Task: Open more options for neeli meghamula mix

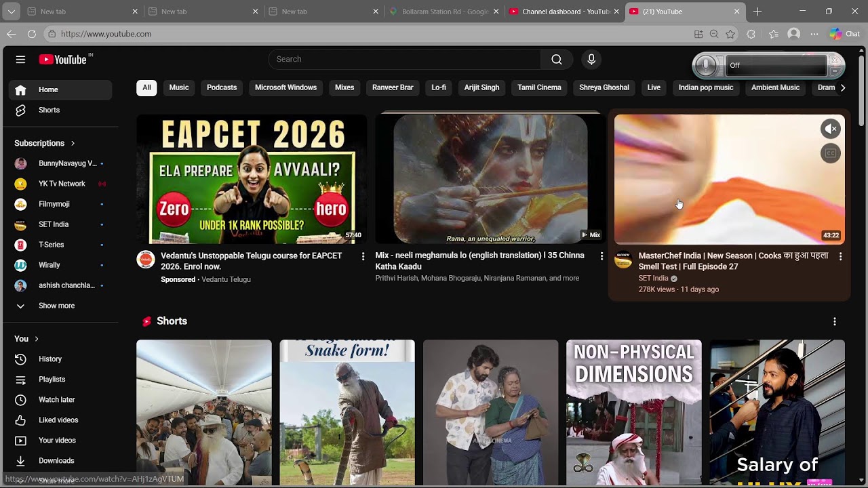Action: coord(601,256)
